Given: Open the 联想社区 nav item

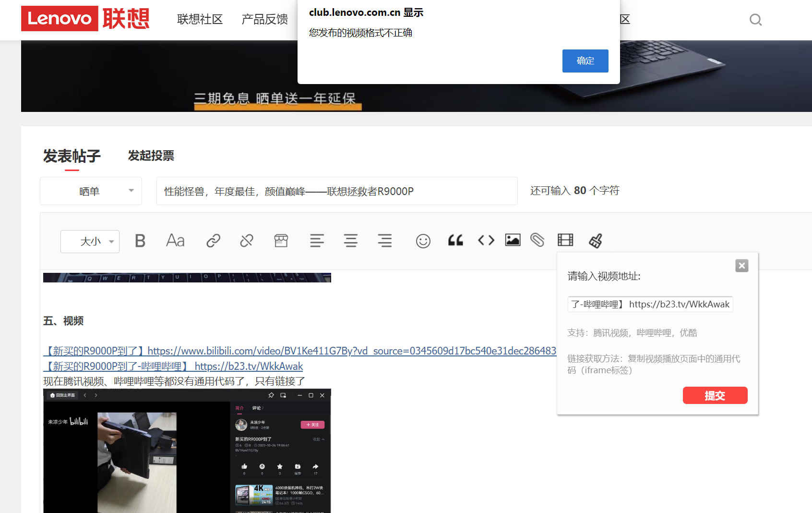Looking at the screenshot, I should coord(200,19).
